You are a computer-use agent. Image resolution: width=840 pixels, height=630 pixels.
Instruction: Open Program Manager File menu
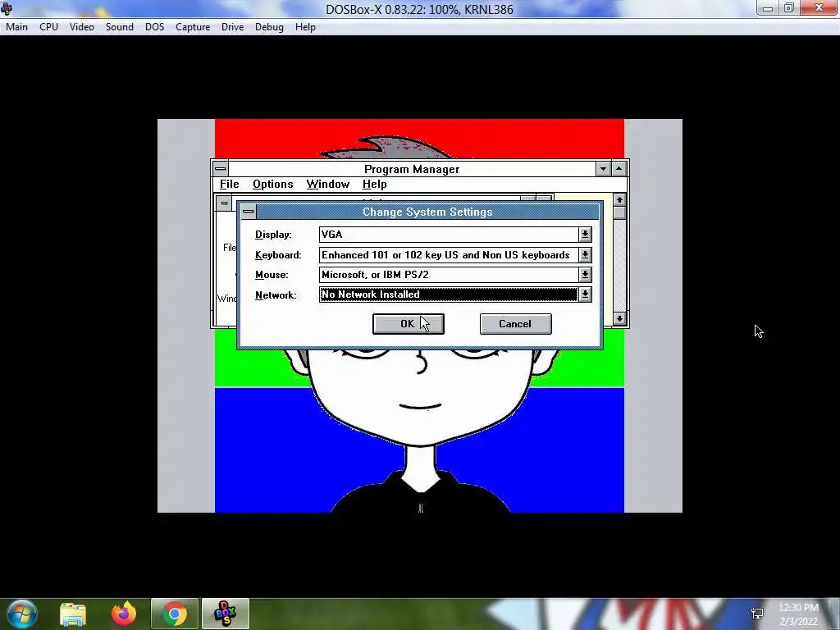(x=230, y=185)
